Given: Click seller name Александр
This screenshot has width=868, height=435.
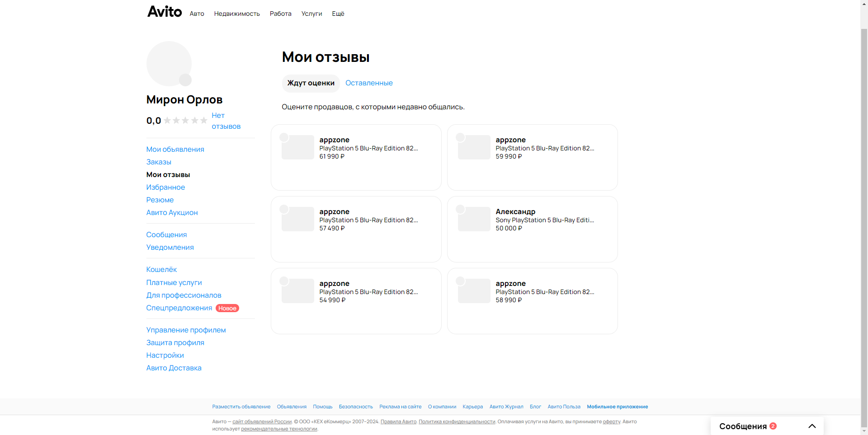Looking at the screenshot, I should 515,212.
